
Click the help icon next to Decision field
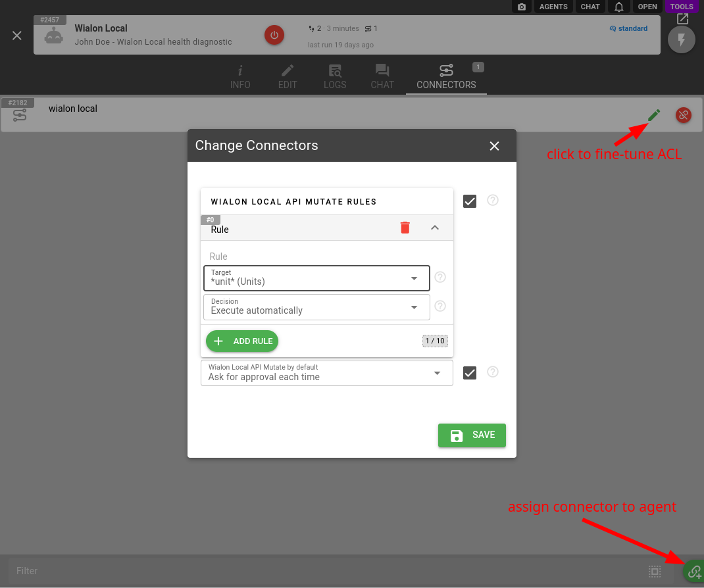coord(440,306)
